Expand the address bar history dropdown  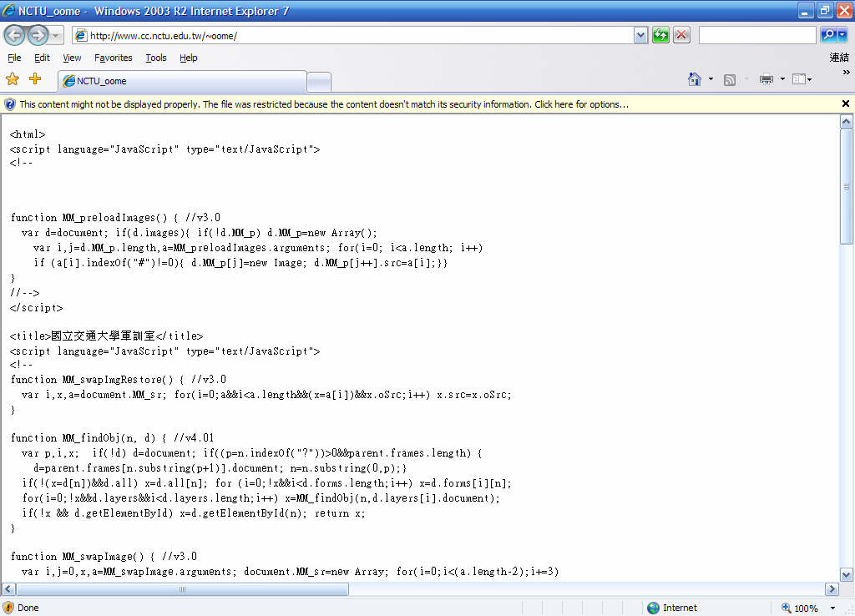pos(640,35)
